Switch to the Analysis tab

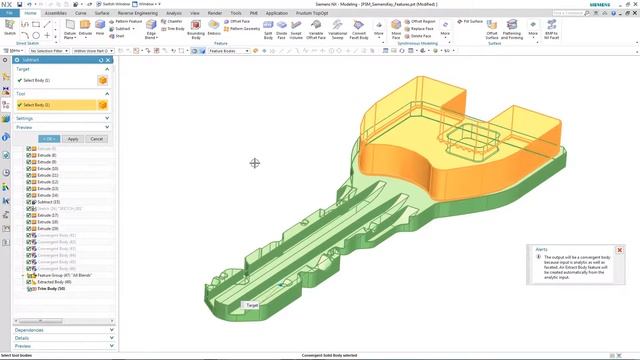pyautogui.click(x=174, y=13)
